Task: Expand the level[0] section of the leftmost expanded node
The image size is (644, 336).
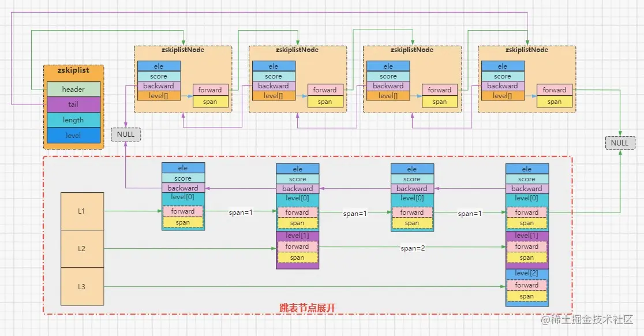Action: tap(182, 197)
